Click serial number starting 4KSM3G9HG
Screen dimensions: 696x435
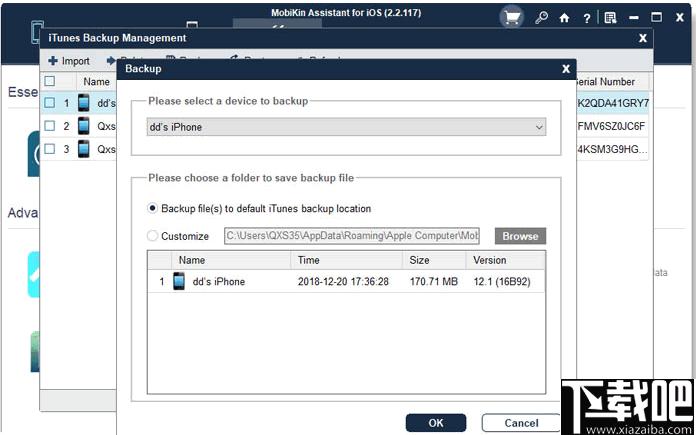tap(612, 150)
